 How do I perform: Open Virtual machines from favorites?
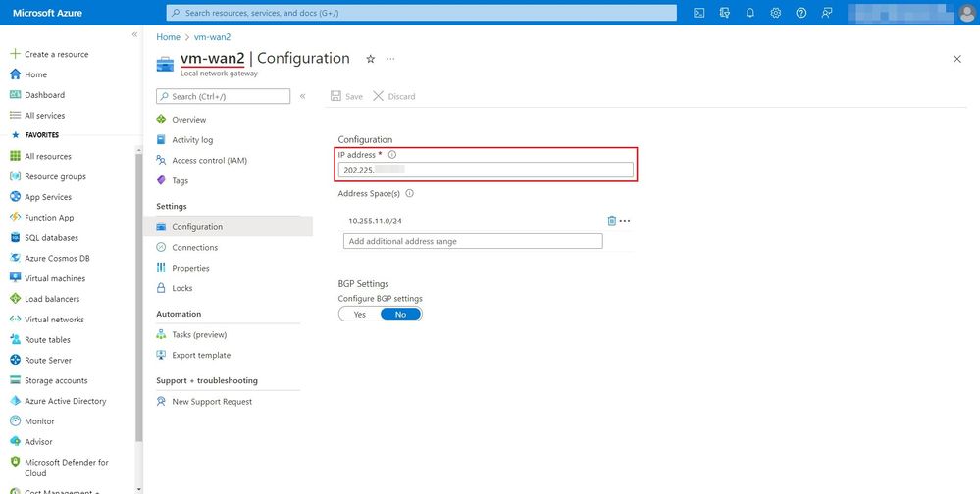54,278
